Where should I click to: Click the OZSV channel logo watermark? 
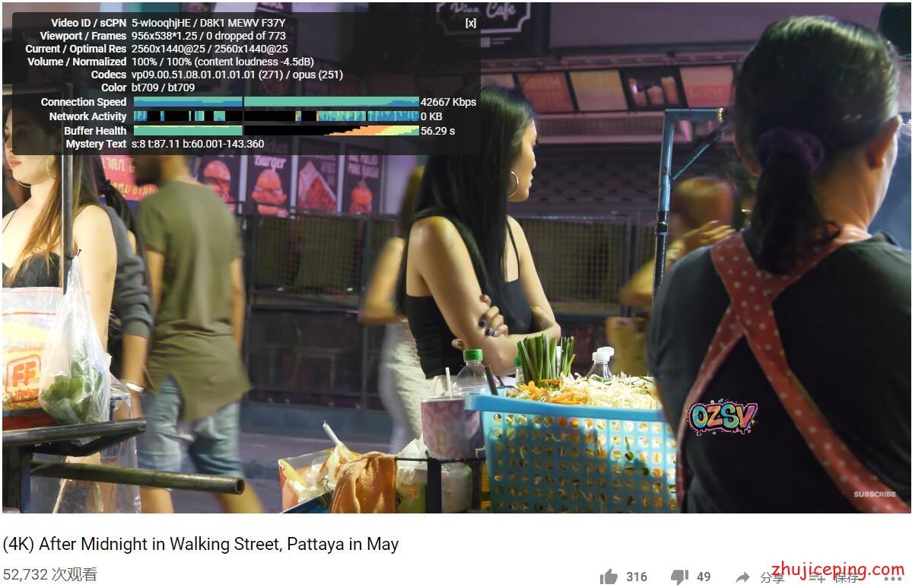coord(723,417)
